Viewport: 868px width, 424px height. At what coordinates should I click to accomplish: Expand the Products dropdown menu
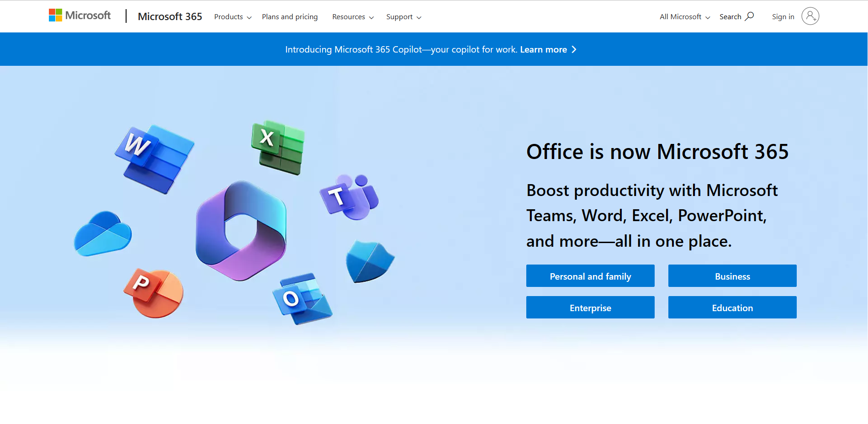point(233,17)
